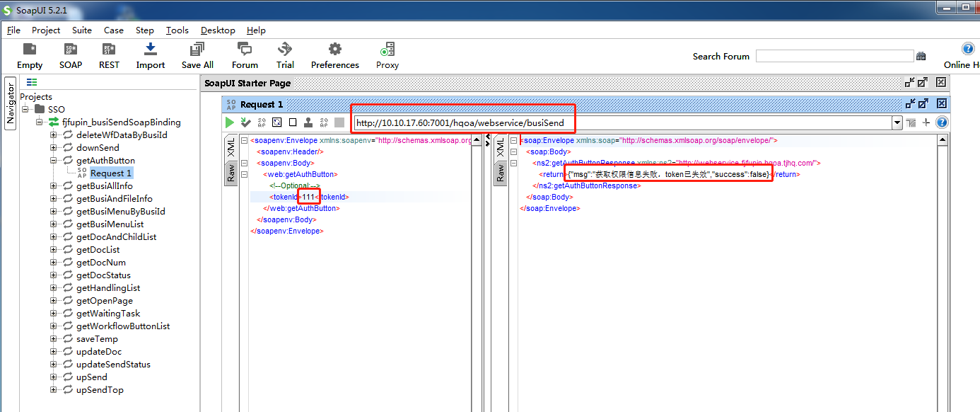Click the grey stop/cancel request square
Screen dimensions: 980x412
click(x=339, y=122)
